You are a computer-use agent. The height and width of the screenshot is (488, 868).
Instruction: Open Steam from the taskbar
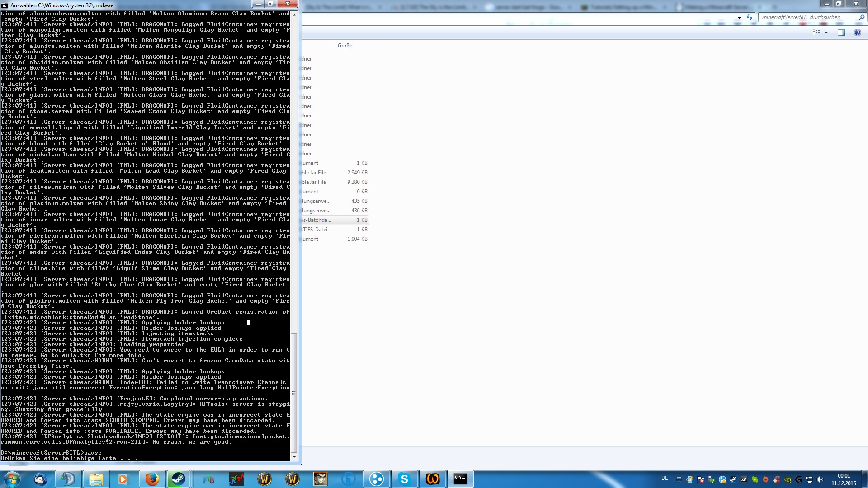coord(178,479)
